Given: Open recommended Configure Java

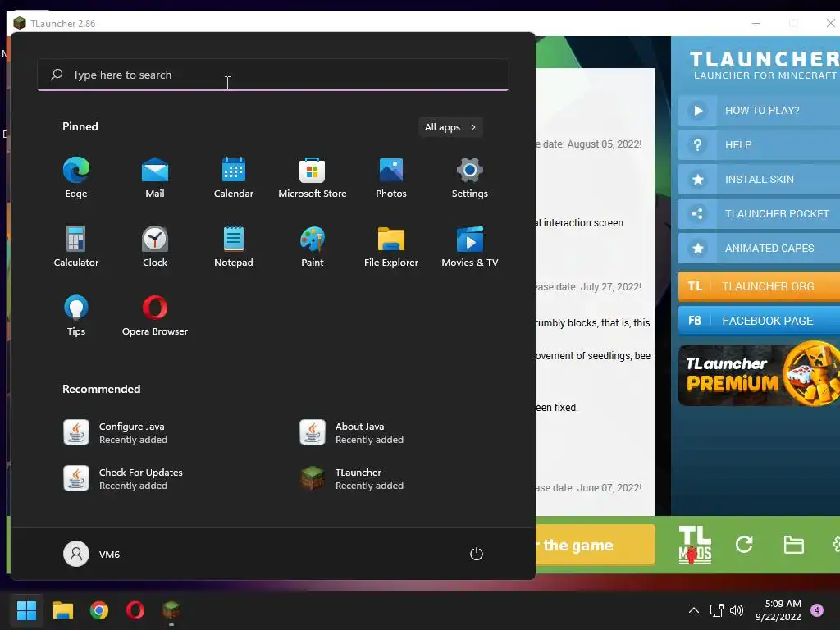Looking at the screenshot, I should coord(115,433).
